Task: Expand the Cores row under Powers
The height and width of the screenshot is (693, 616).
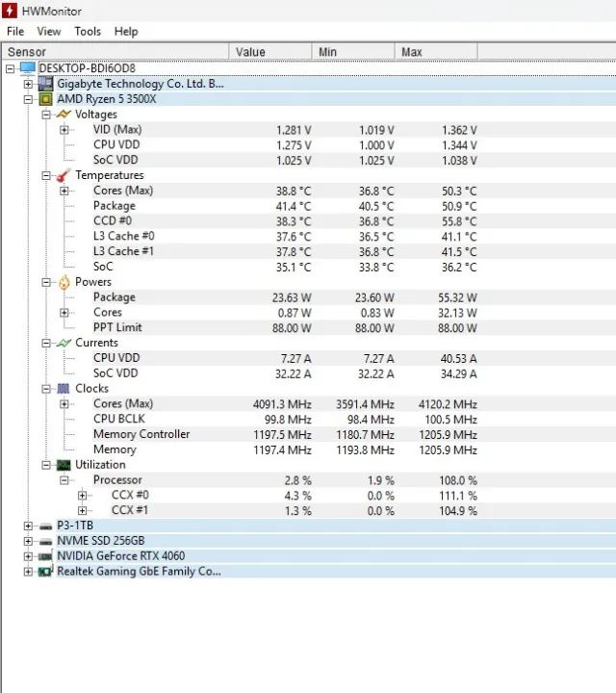Action: (x=64, y=313)
